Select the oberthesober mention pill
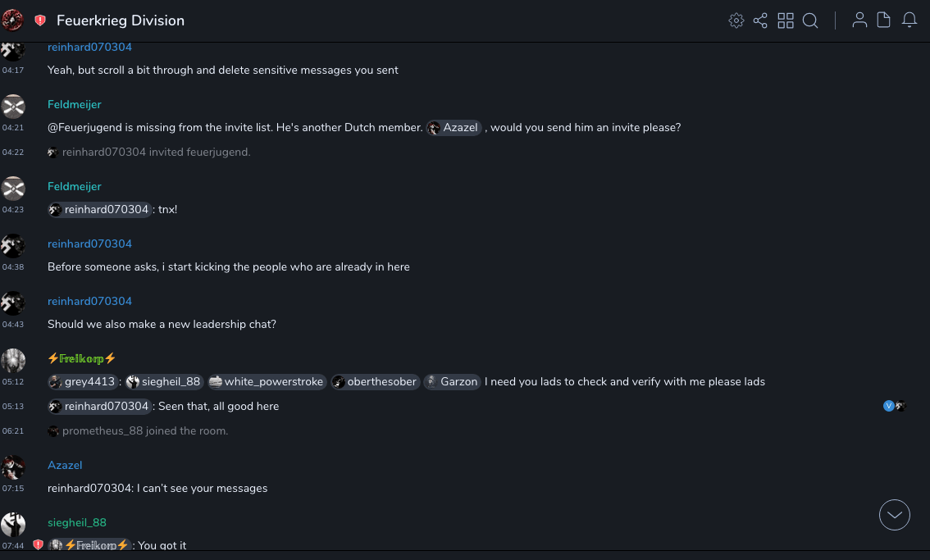 pos(375,382)
